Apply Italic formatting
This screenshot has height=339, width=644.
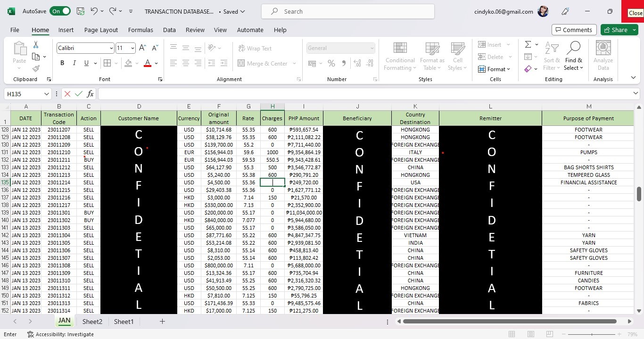(74, 63)
